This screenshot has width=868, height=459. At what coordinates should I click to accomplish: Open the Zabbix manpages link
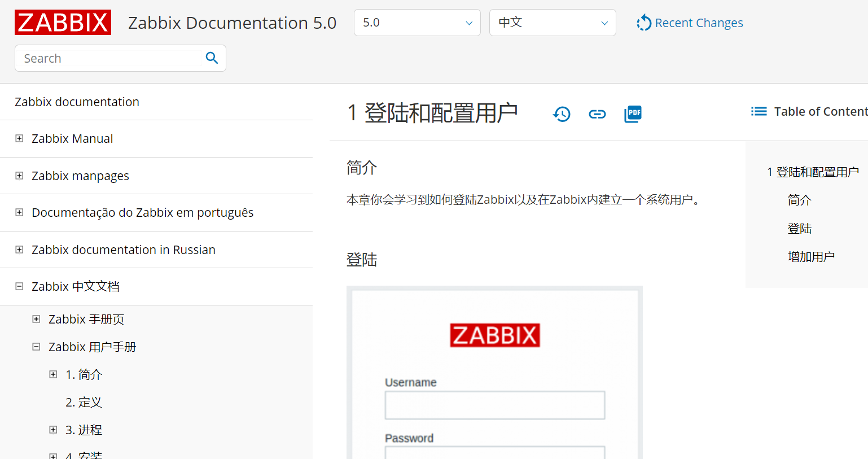(80, 176)
